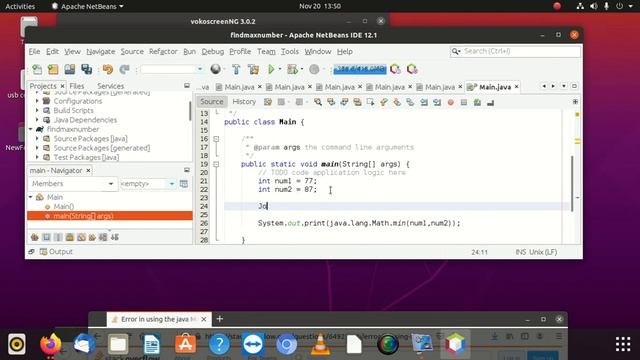Viewport: 640px width, 360px height.
Task: Click Shift Line Right editor icon
Action: point(437,102)
